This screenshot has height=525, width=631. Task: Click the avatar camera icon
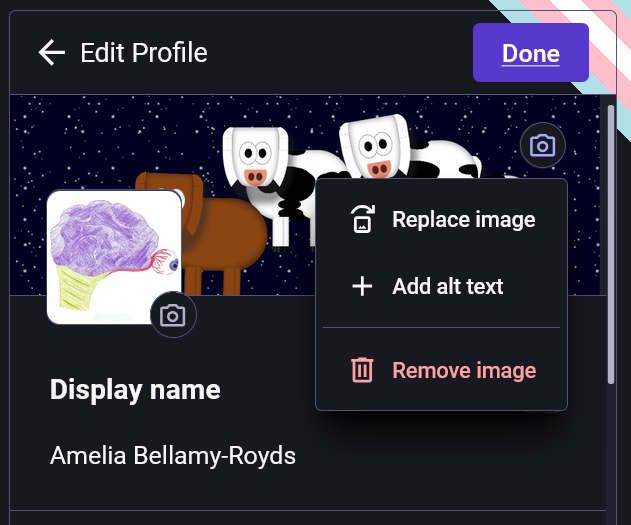coord(173,315)
